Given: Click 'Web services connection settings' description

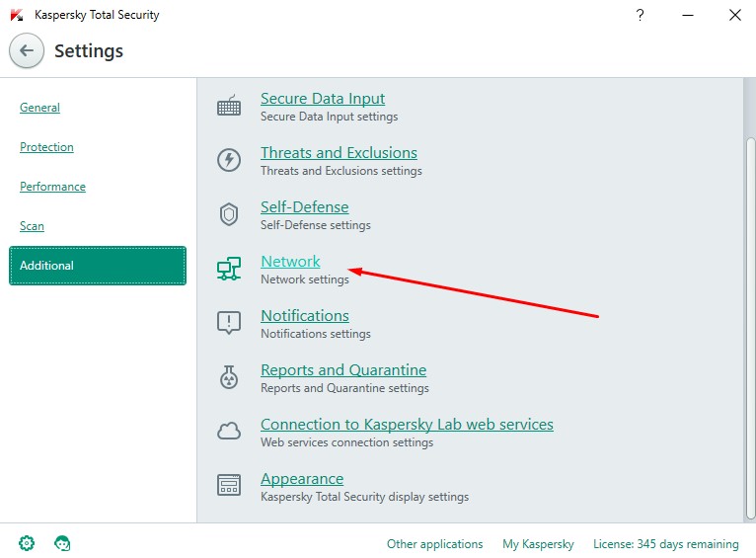Looking at the screenshot, I should (347, 442).
